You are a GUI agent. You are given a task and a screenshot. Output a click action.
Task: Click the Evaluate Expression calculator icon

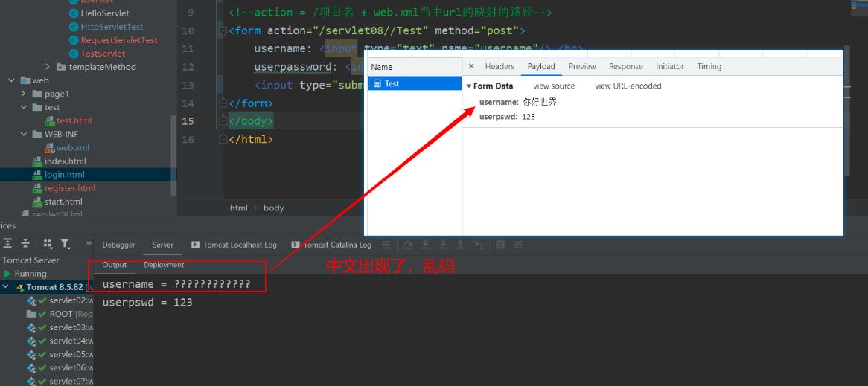(x=500, y=245)
